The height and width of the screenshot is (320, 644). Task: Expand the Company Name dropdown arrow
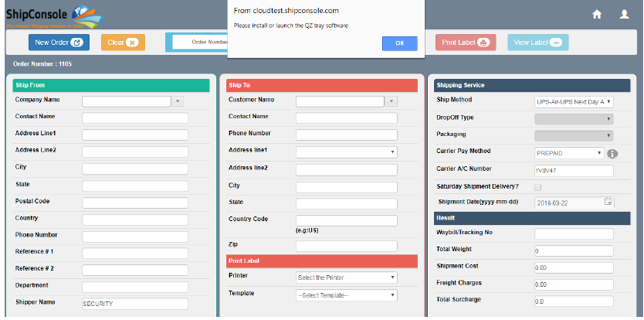coord(178,101)
